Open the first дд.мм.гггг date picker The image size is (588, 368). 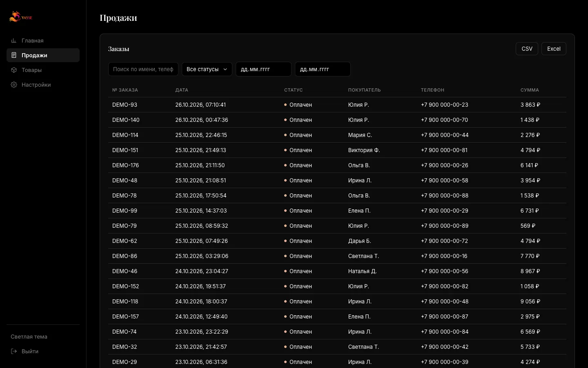(x=263, y=69)
